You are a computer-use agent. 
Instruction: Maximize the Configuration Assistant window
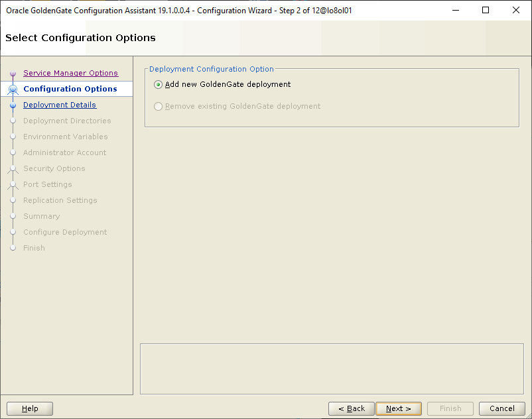[486, 10]
